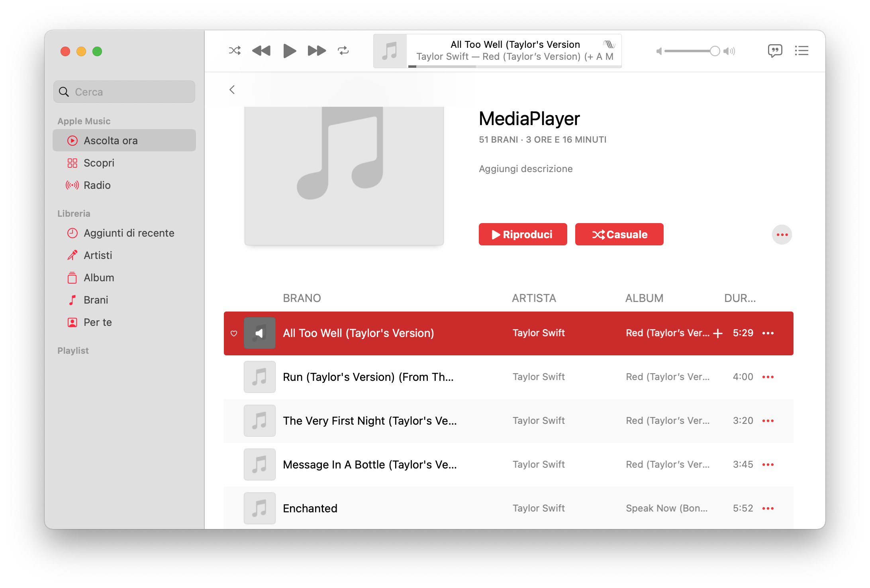
Task: Click the lossless audio badge icon
Action: tap(609, 44)
